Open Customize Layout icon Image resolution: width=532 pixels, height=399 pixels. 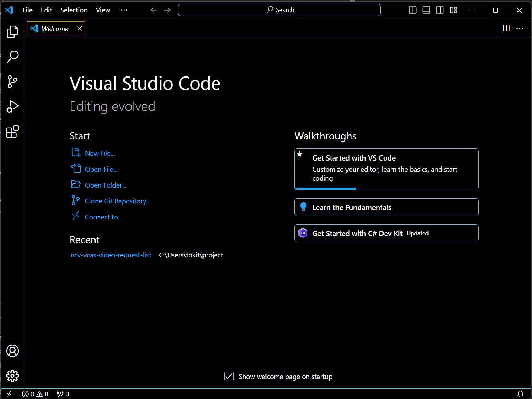click(453, 10)
